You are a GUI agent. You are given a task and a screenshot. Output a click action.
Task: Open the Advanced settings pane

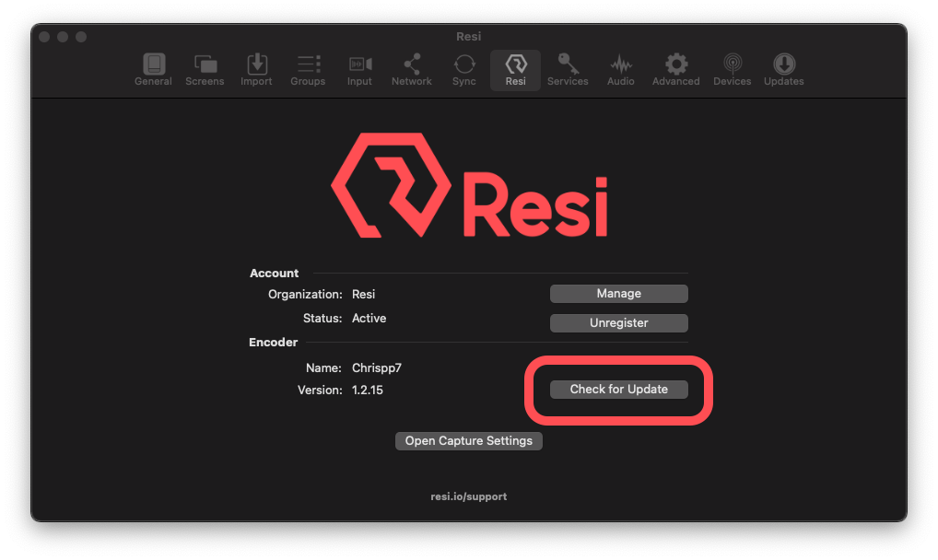click(675, 69)
